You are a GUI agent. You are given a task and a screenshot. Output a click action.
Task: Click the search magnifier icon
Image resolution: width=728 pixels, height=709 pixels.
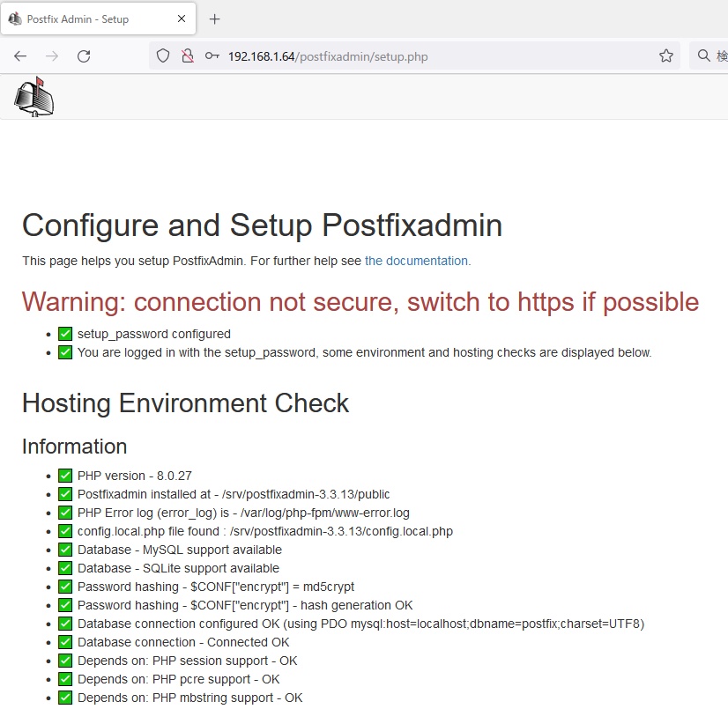(704, 55)
